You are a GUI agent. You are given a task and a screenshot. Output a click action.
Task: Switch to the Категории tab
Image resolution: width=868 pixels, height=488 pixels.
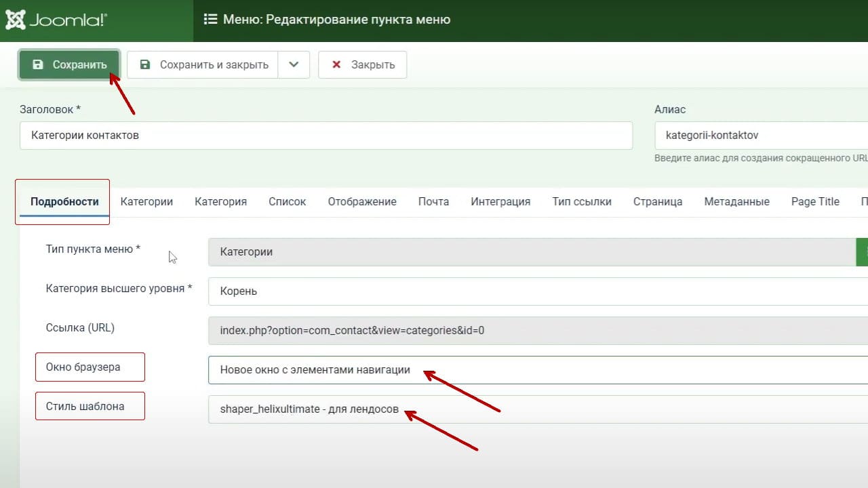(146, 202)
